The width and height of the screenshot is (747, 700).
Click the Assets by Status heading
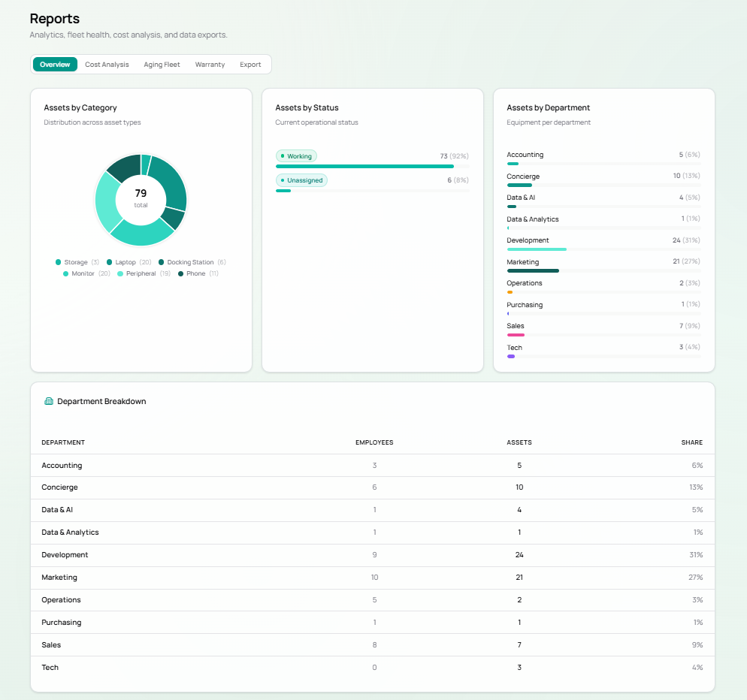307,107
